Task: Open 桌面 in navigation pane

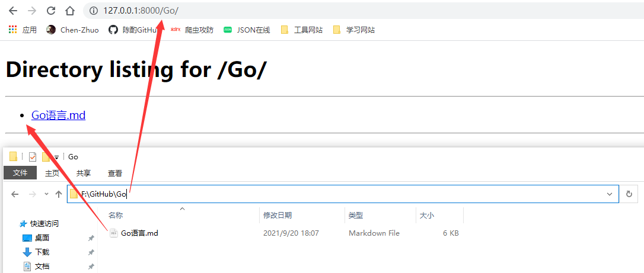Action: click(x=36, y=237)
